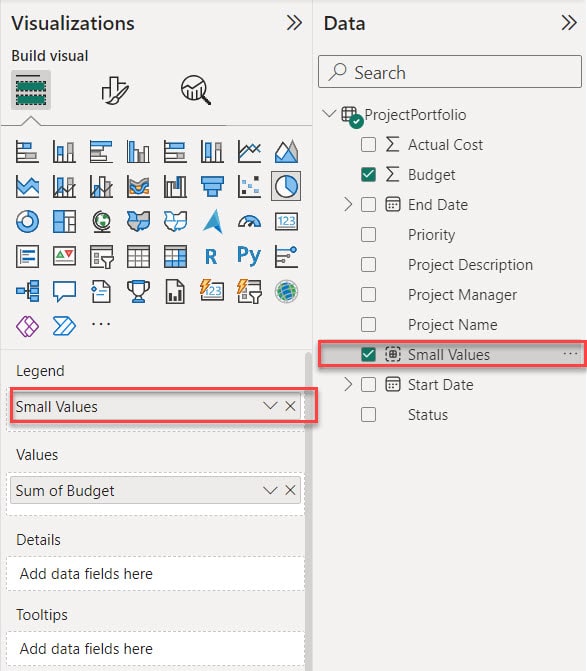Select the waterfall chart visual
The image size is (587, 671).
(x=175, y=187)
